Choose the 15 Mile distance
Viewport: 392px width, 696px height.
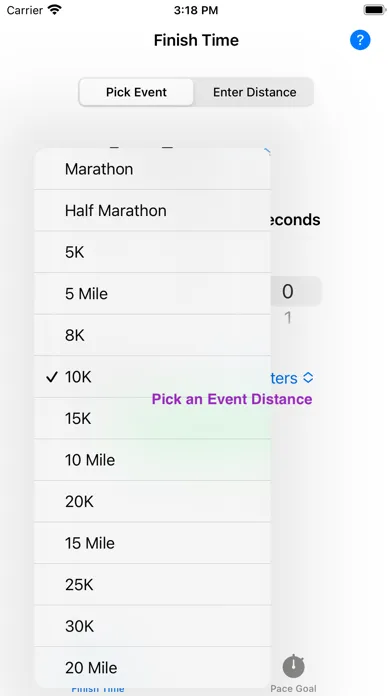point(152,543)
